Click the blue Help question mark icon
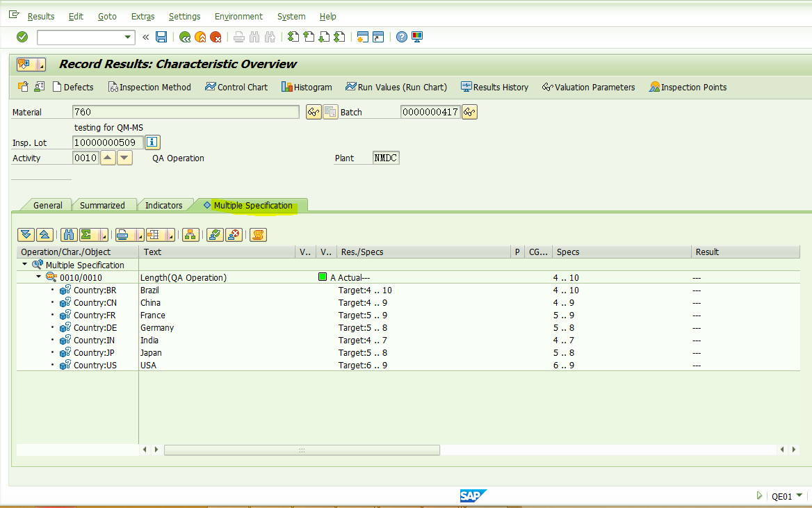The width and height of the screenshot is (812, 508). click(401, 37)
